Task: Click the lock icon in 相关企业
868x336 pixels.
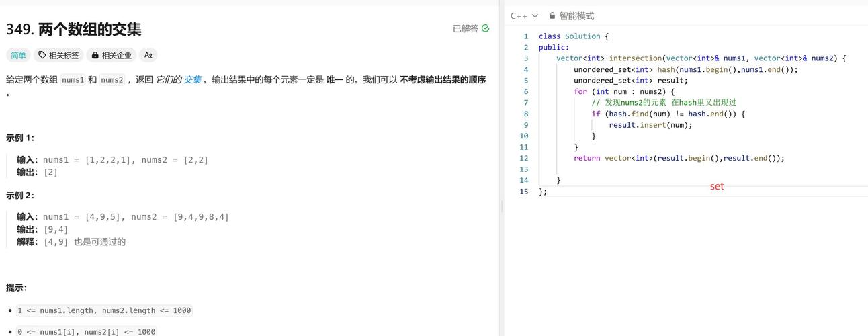Action: [95, 55]
